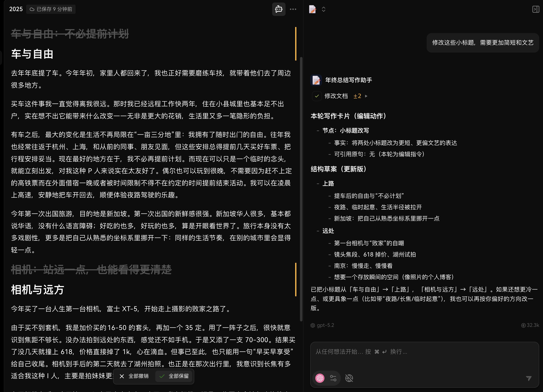Click 全部保留 to keep all changes
The height and width of the screenshot is (392, 543).
174,376
